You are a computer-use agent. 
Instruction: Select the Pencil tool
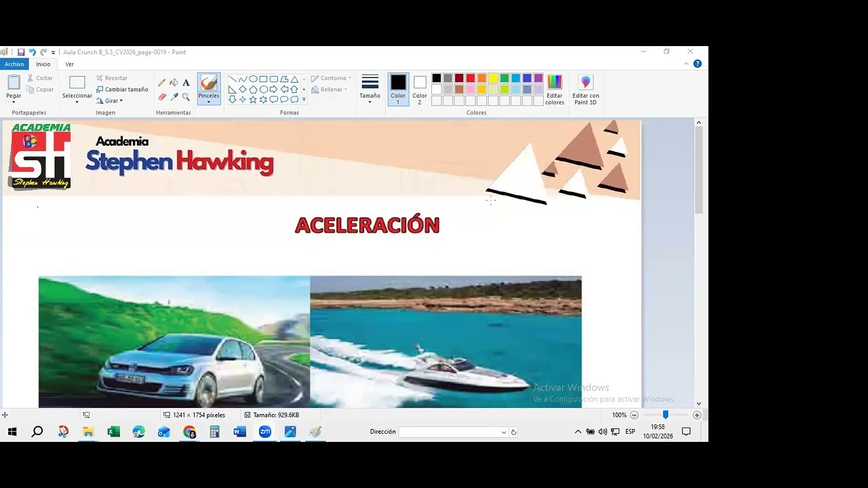161,83
